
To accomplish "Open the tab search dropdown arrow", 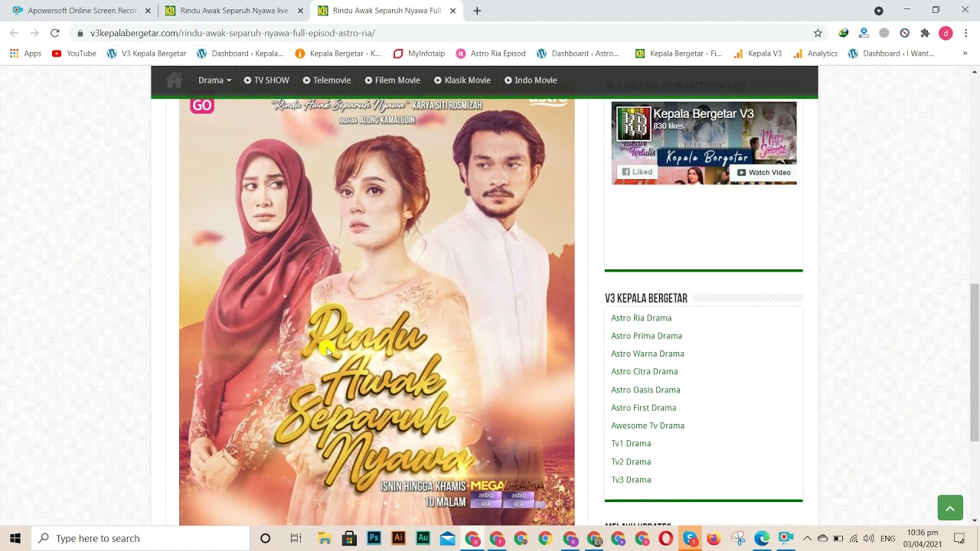I will click(x=878, y=11).
